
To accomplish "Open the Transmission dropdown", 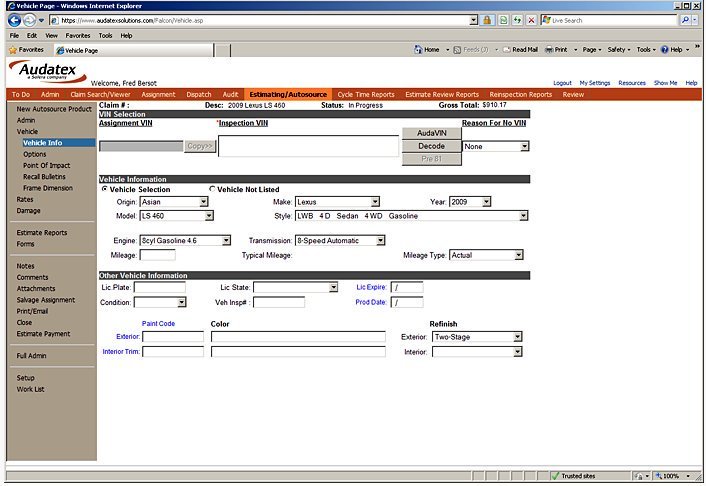I will tap(340, 241).
